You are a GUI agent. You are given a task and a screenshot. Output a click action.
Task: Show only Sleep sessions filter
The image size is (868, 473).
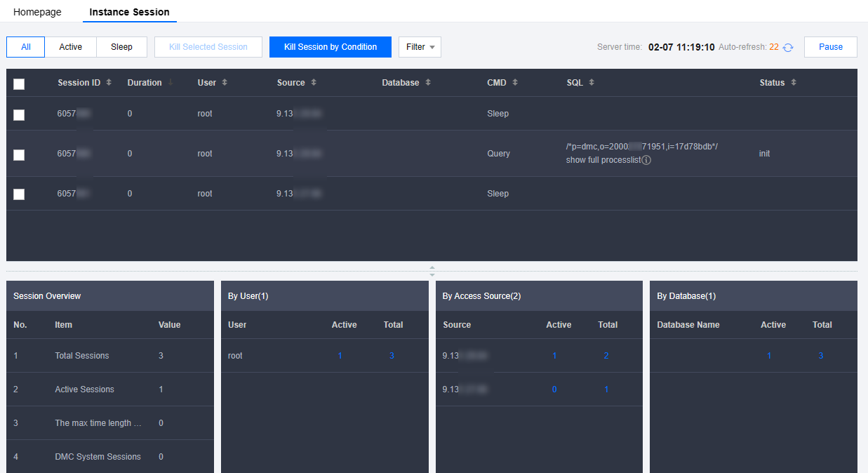[121, 47]
